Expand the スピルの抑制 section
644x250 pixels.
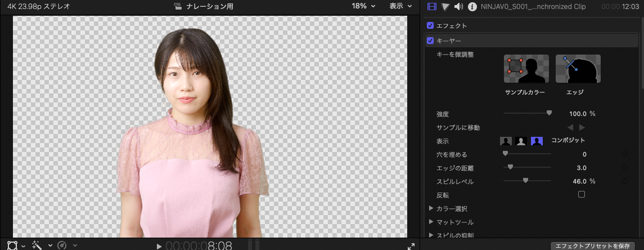[x=431, y=235]
